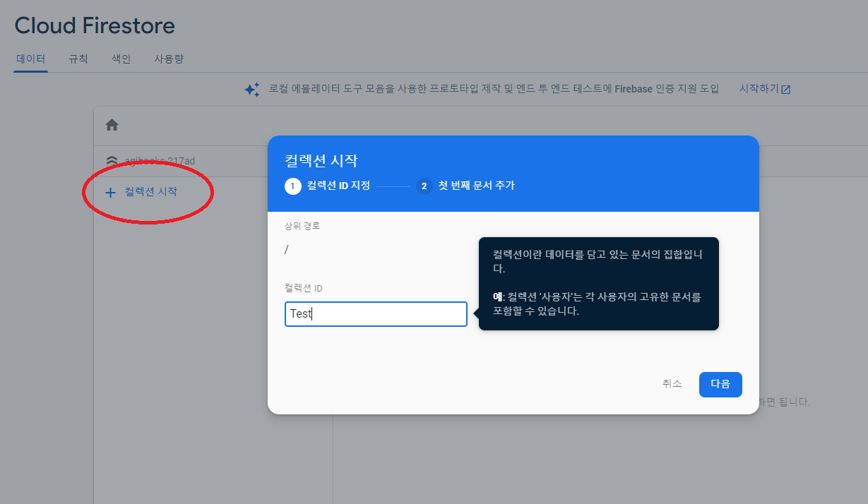Click the plus icon beside 컬렉션 시작
Image resolution: width=868 pixels, height=504 pixels.
110,192
